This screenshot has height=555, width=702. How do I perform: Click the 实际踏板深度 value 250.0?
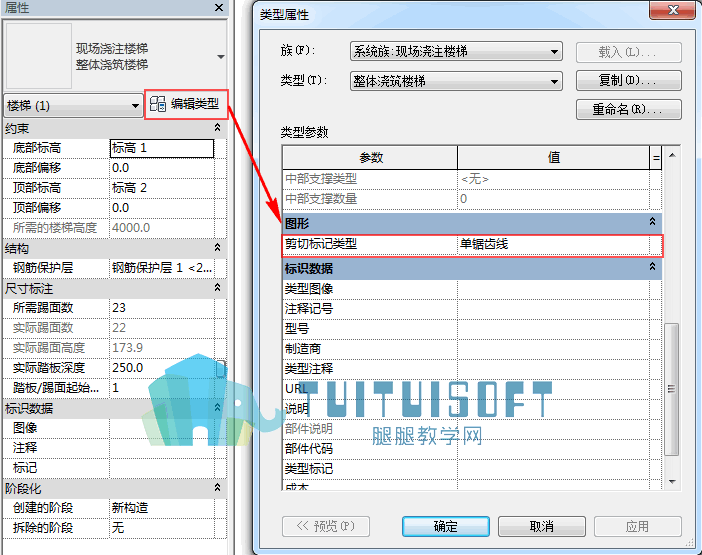coord(162,368)
